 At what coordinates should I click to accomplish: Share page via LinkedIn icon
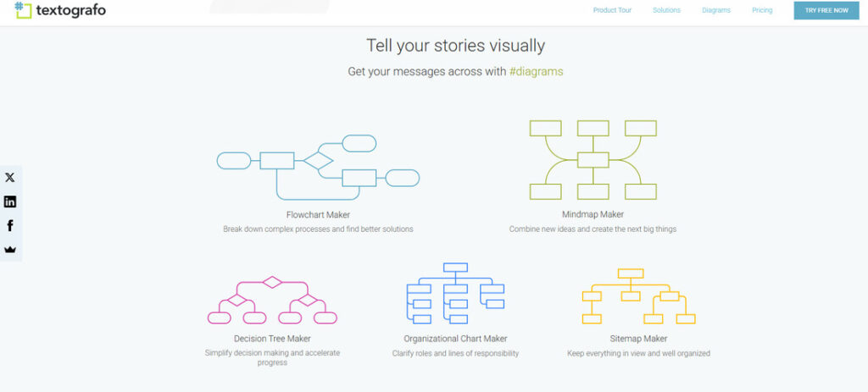coord(10,202)
